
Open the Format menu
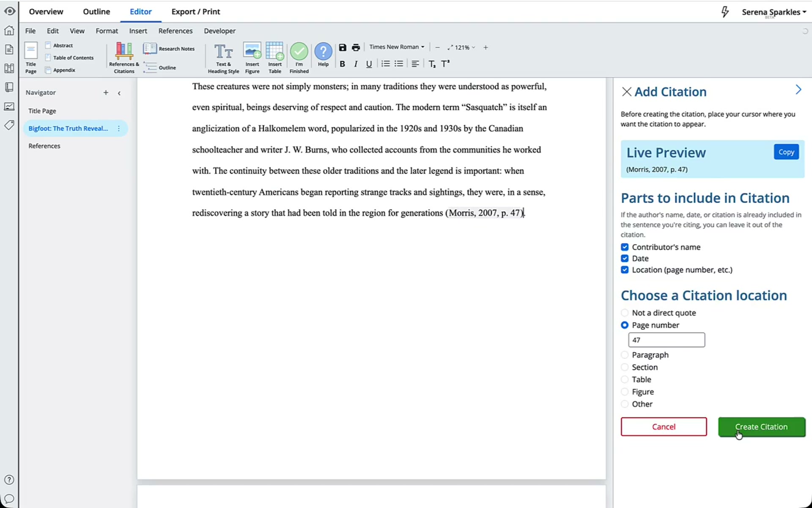pyautogui.click(x=107, y=31)
